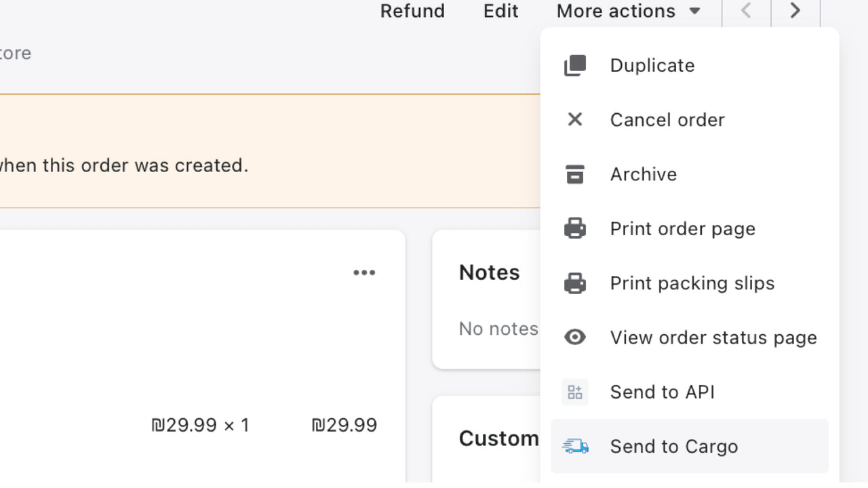Choose Cancel order from the menu

(x=667, y=119)
